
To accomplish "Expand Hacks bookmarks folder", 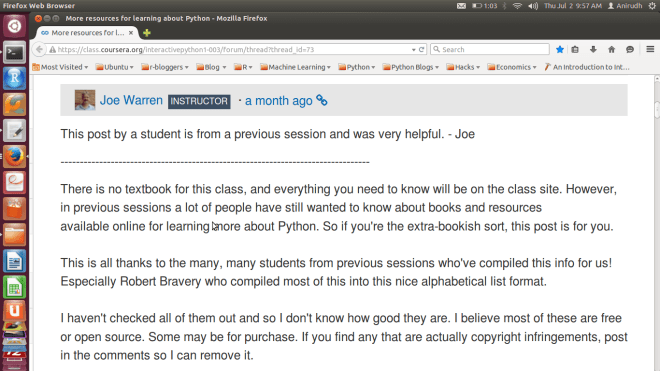I will point(463,67).
